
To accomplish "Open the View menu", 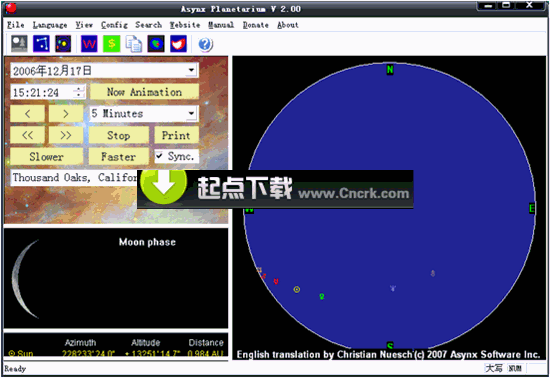I will 84,25.
